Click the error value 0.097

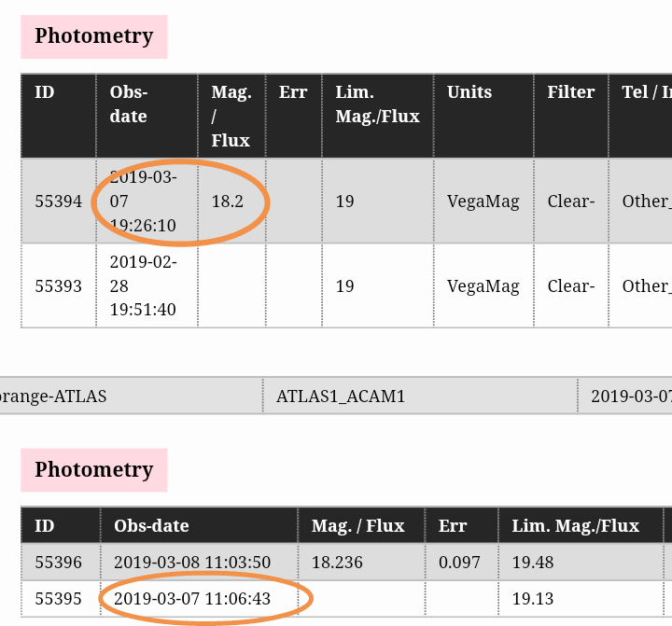coord(457,563)
